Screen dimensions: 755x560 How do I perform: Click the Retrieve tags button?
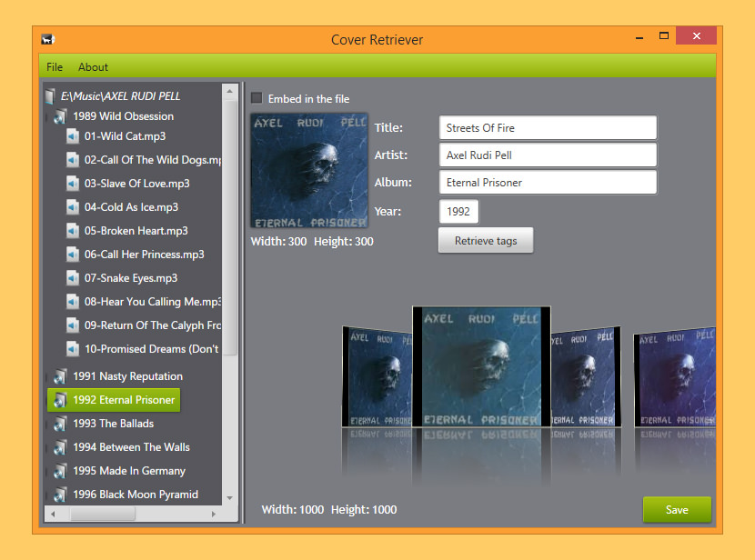[486, 241]
